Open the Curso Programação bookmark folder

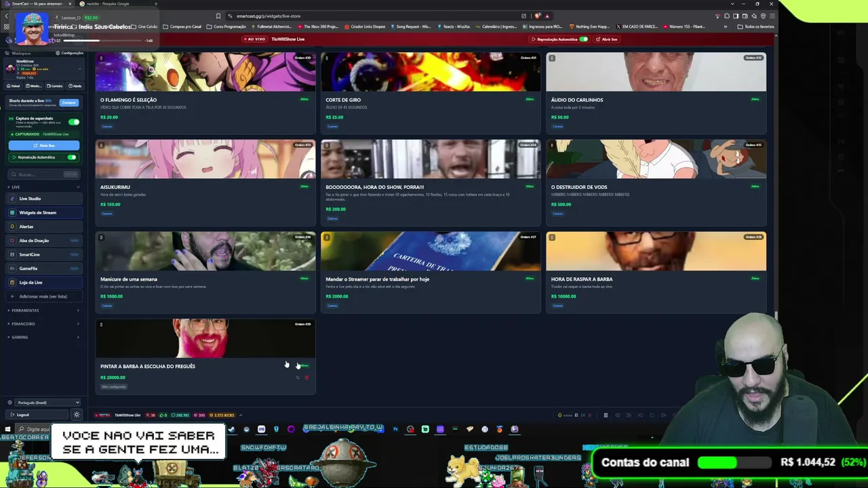pyautogui.click(x=226, y=26)
